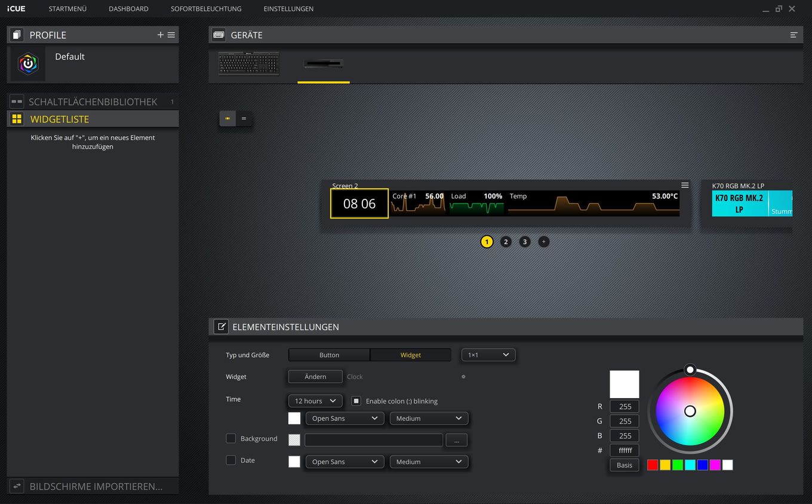Switch to the list view icon

click(x=244, y=118)
